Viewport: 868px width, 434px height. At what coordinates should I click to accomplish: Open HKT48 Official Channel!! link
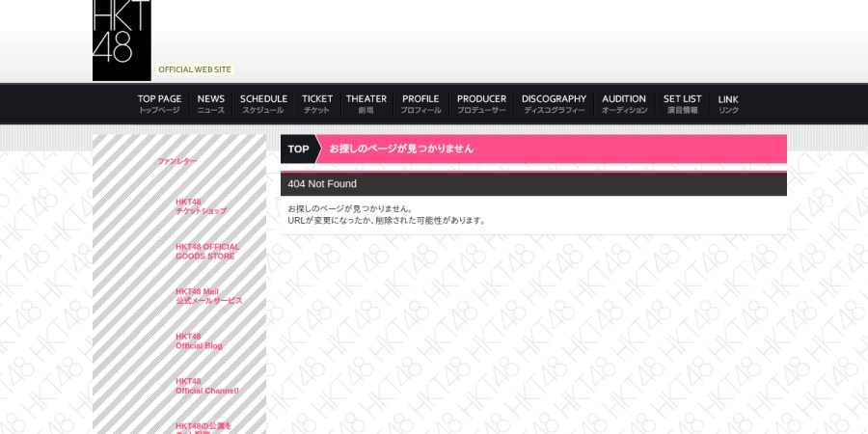[207, 386]
